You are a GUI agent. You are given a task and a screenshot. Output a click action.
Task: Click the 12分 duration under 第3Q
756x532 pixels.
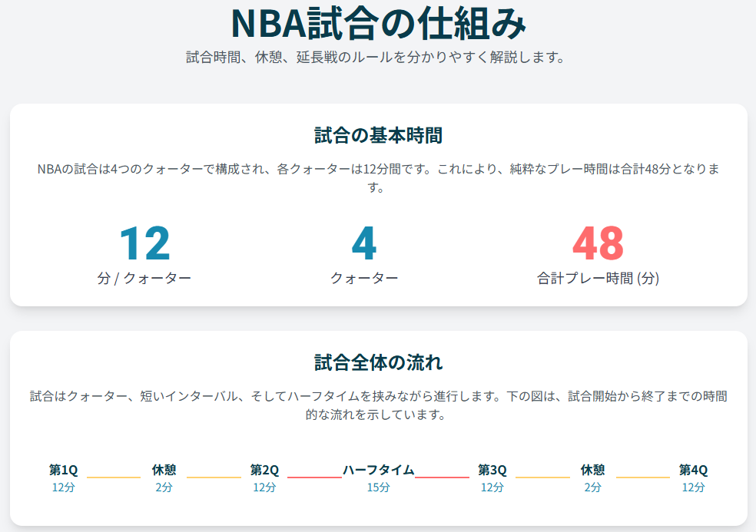[x=492, y=487]
